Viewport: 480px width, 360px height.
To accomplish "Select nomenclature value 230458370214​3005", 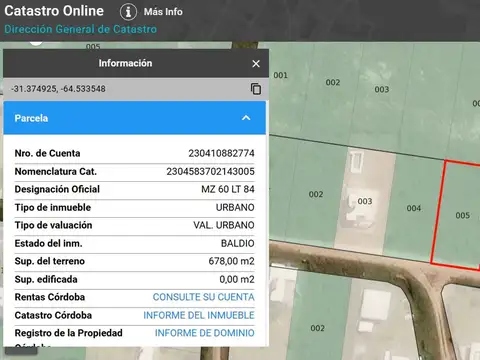I will point(210,171).
